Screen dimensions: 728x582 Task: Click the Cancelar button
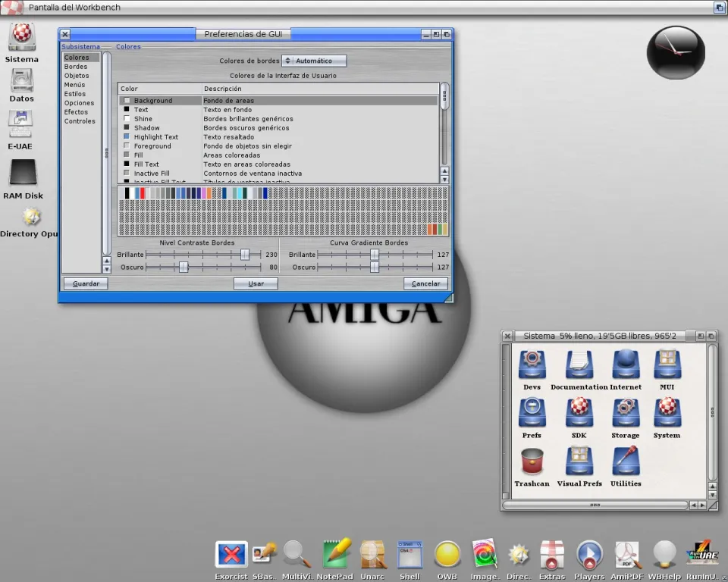point(425,283)
